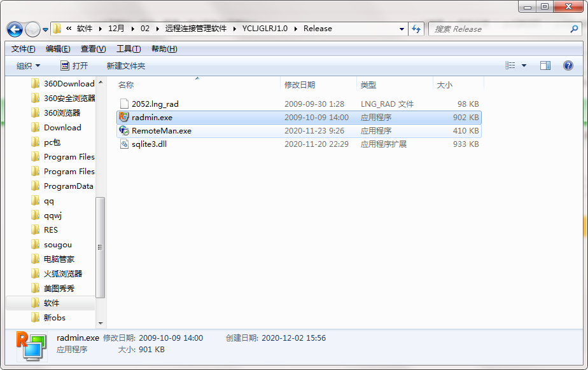The image size is (588, 370).
Task: Select the 新obs folder icon
Action: pyautogui.click(x=35, y=318)
